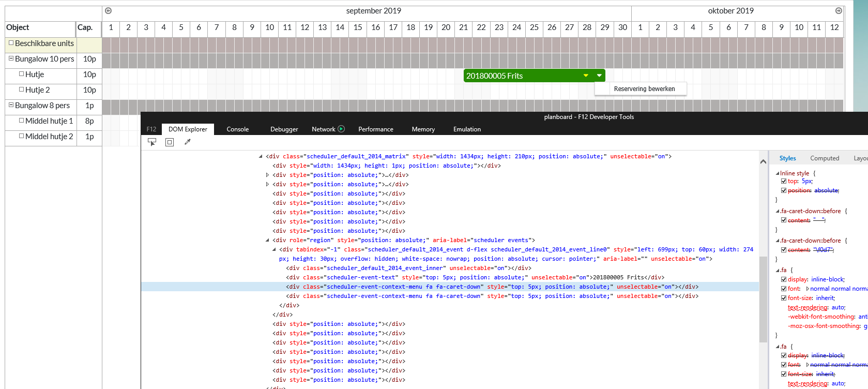This screenshot has width=868, height=389.
Task: Open the Debugger tab
Action: (x=284, y=129)
